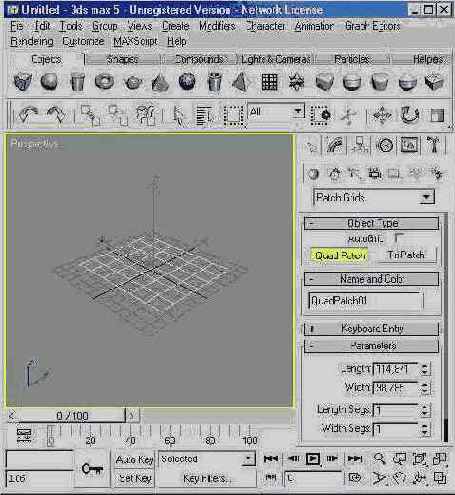Jump to the animation start frame
Screen dimensions: 455x495
click(271, 459)
